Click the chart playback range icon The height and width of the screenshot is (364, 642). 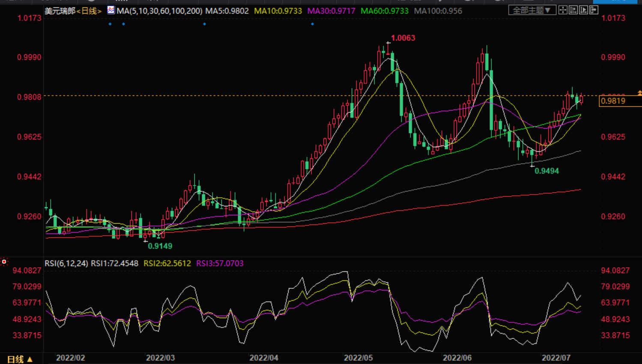coord(583,10)
